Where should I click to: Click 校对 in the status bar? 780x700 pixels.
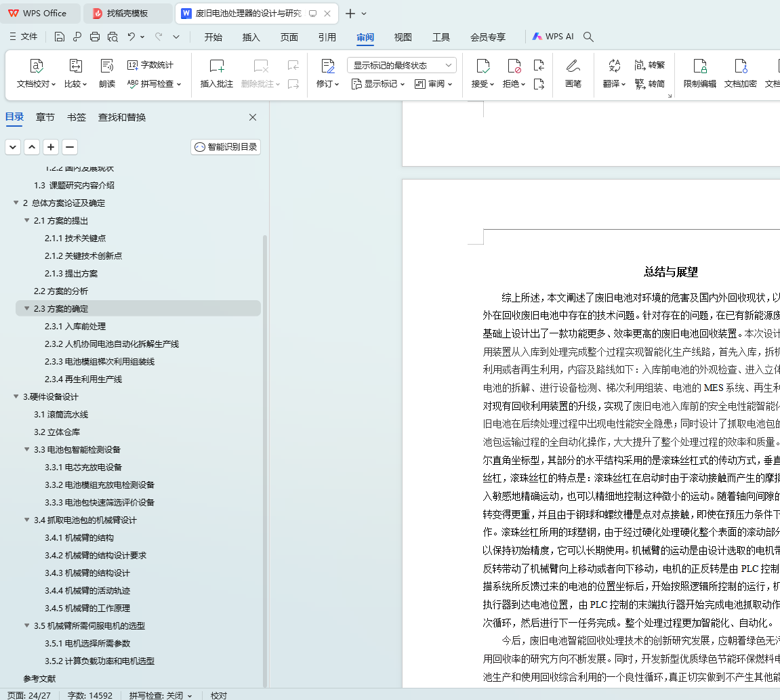[219, 695]
